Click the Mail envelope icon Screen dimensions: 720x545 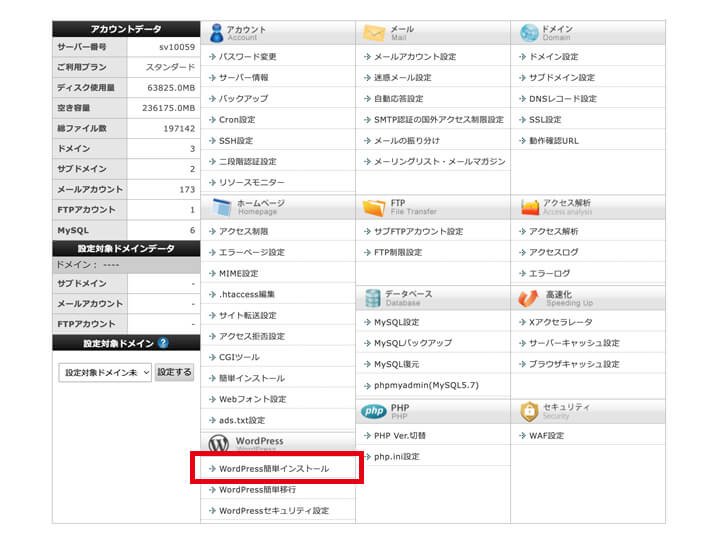click(374, 33)
